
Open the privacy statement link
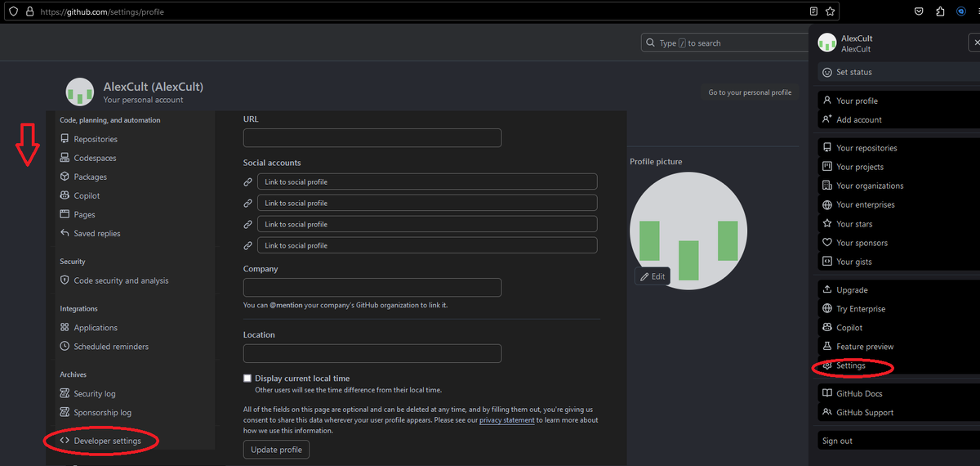507,420
